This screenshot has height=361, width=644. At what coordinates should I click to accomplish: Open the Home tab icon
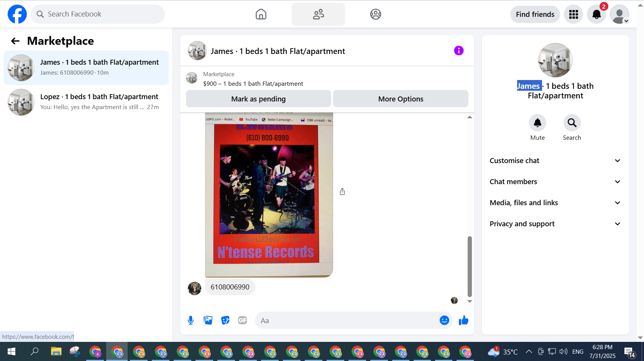point(261,14)
